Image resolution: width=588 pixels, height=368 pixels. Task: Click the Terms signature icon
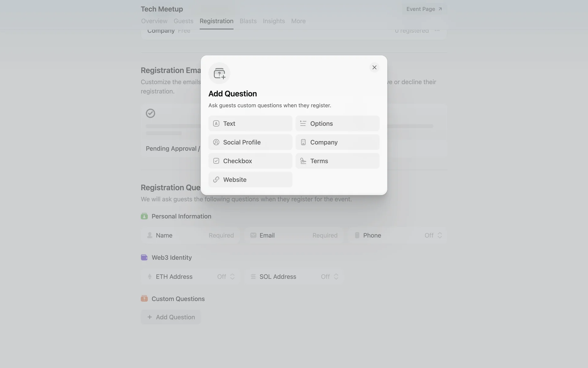click(303, 161)
